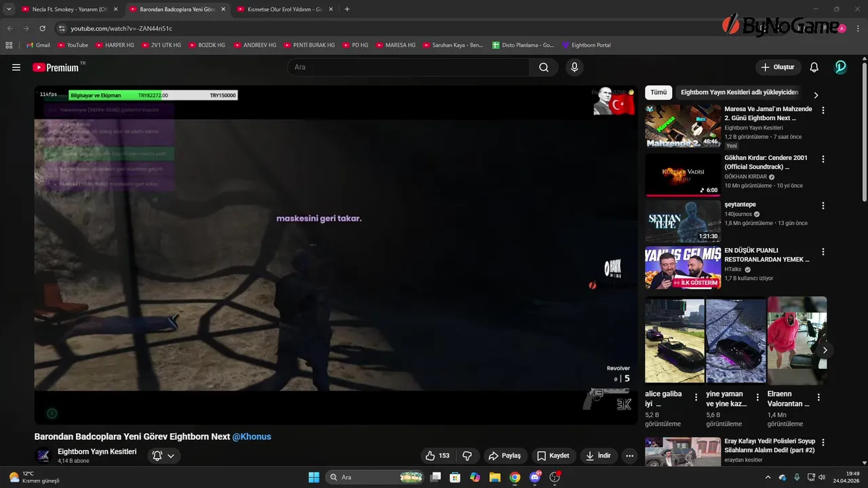Open Microsoft Store from taskbar
This screenshot has height=488, width=868.
coord(455,477)
